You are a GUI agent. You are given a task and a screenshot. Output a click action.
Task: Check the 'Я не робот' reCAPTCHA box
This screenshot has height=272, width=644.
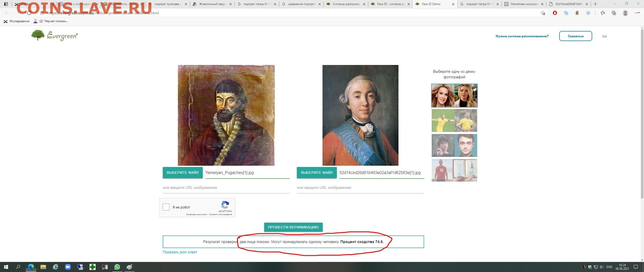pyautogui.click(x=166, y=207)
